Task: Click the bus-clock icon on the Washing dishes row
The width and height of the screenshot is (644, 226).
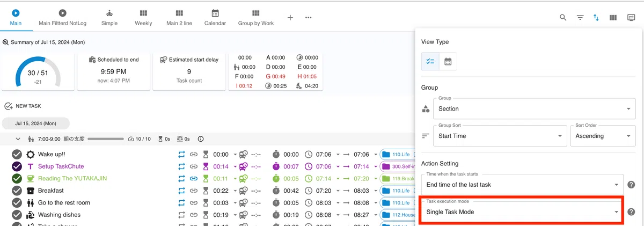Action: (x=243, y=215)
